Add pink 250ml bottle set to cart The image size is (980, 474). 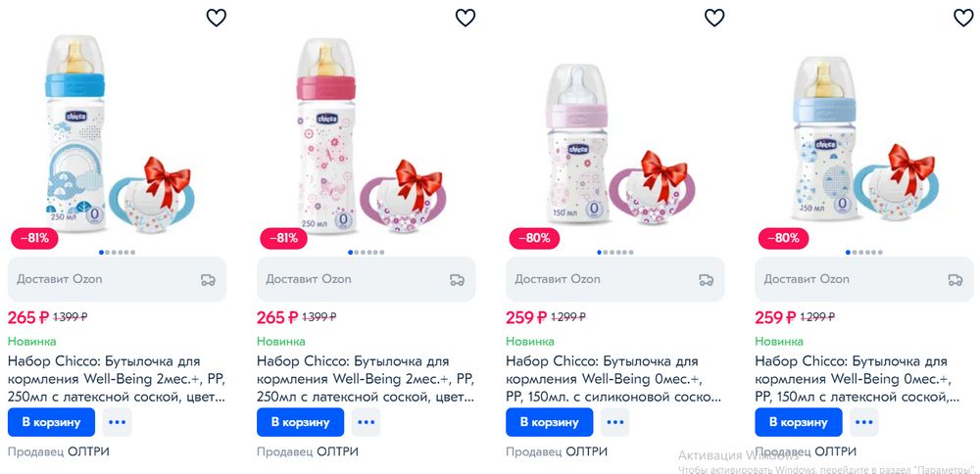point(300,422)
